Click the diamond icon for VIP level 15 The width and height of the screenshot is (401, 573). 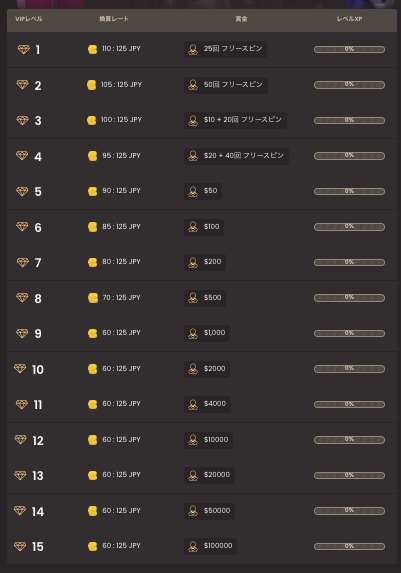(20, 546)
